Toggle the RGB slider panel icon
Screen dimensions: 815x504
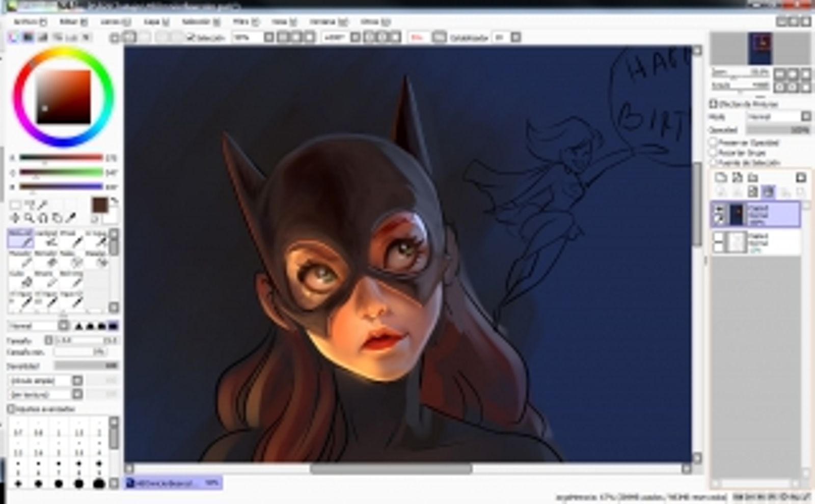tap(28, 37)
